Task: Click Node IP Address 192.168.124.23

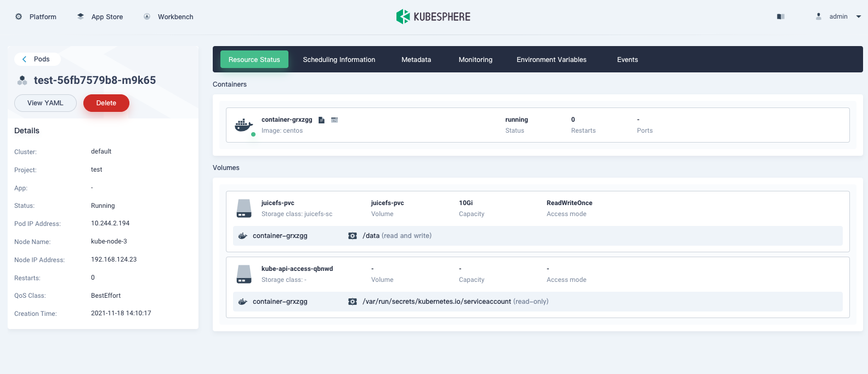Action: (114, 259)
